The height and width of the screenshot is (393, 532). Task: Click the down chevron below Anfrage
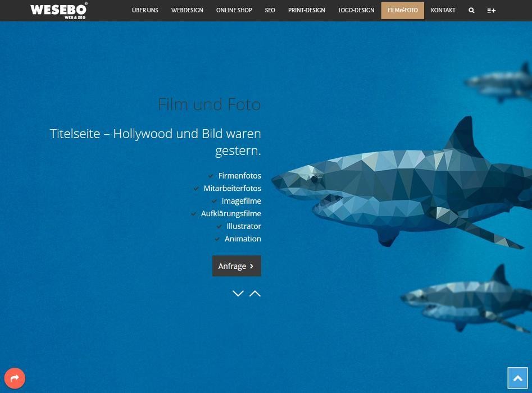(238, 293)
